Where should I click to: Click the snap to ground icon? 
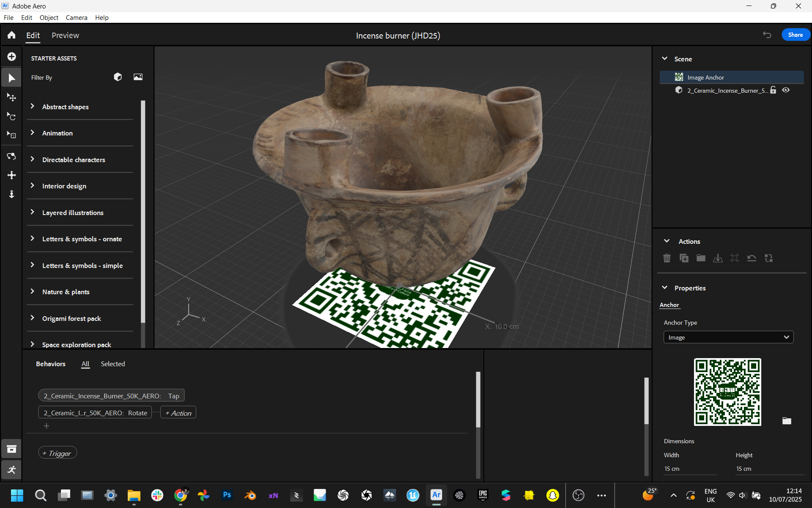click(718, 258)
